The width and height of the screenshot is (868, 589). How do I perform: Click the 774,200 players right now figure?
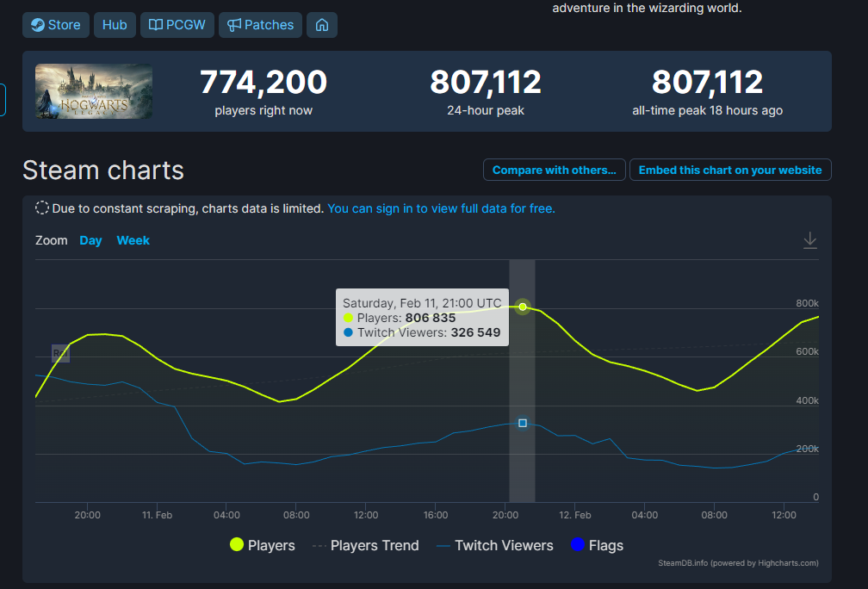tap(263, 82)
